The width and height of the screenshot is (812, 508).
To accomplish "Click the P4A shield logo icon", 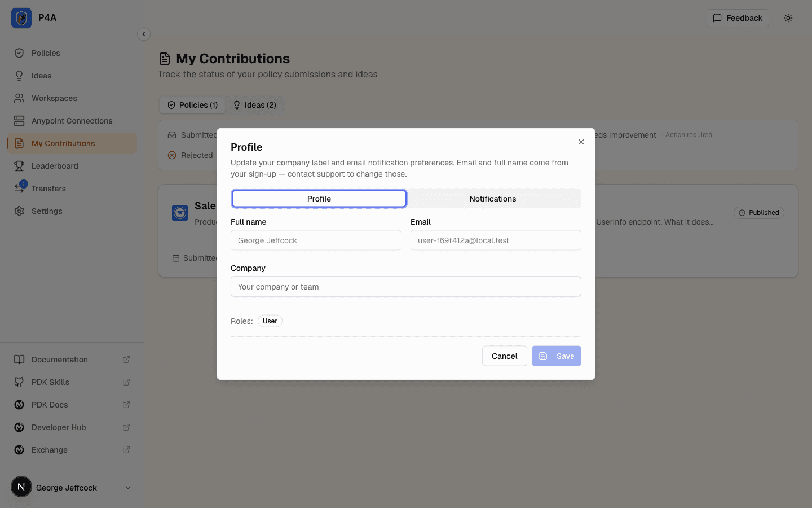I will pos(21,18).
